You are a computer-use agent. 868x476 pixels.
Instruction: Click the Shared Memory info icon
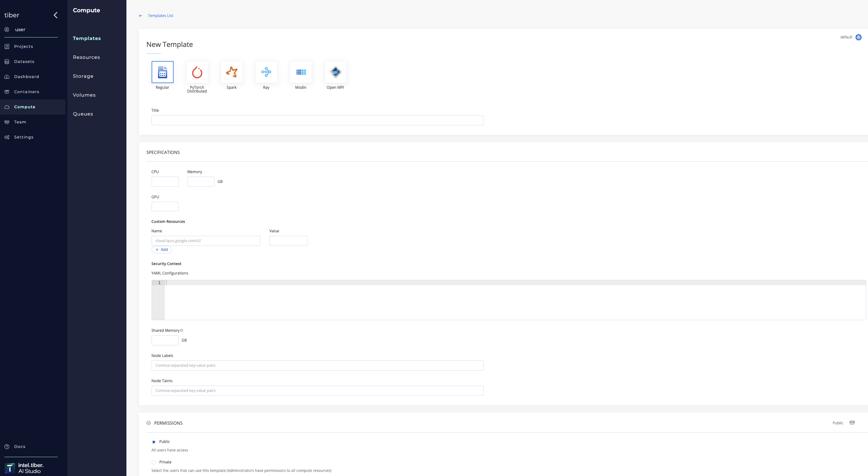pyautogui.click(x=182, y=331)
